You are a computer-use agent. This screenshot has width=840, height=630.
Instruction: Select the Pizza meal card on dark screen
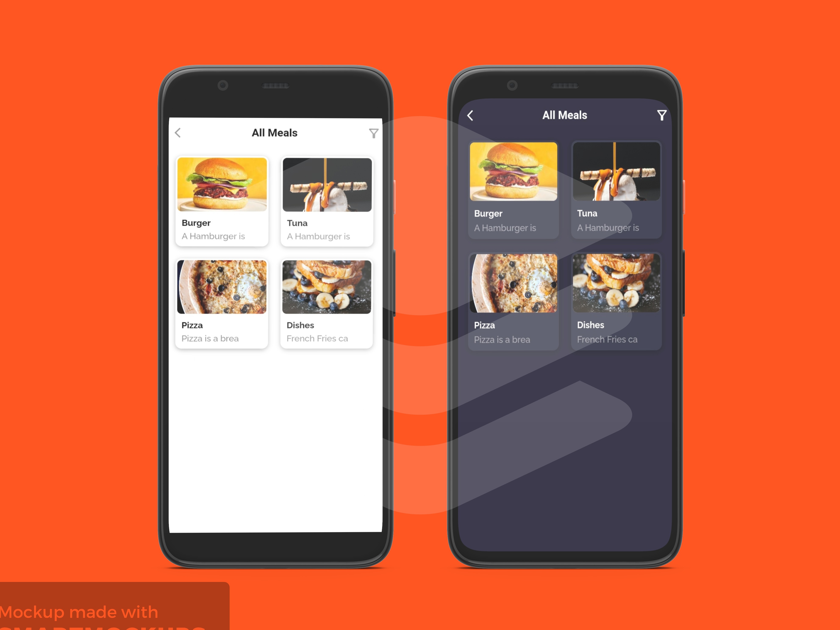pos(513,301)
